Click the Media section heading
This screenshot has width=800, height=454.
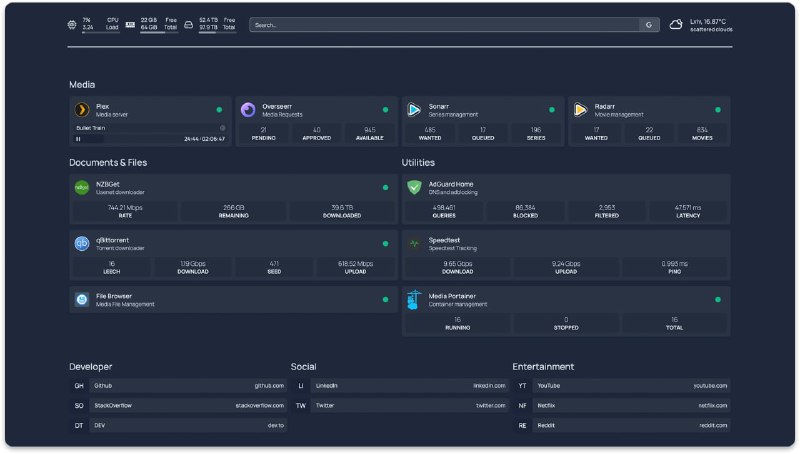coord(82,85)
